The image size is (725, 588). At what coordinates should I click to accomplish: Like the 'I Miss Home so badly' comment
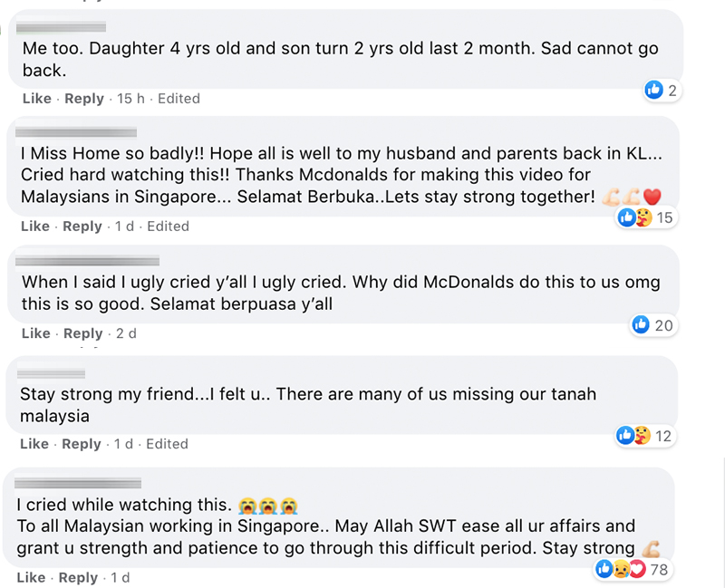click(34, 226)
